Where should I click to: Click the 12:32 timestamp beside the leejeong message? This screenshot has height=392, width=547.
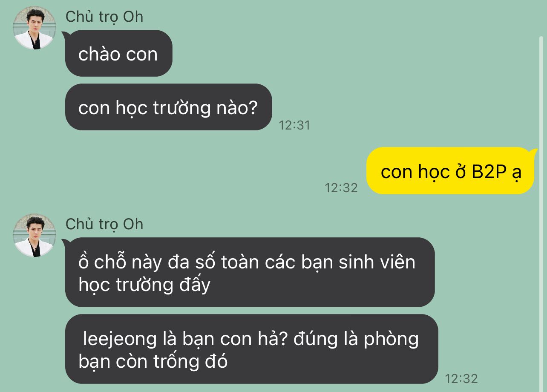[461, 378]
